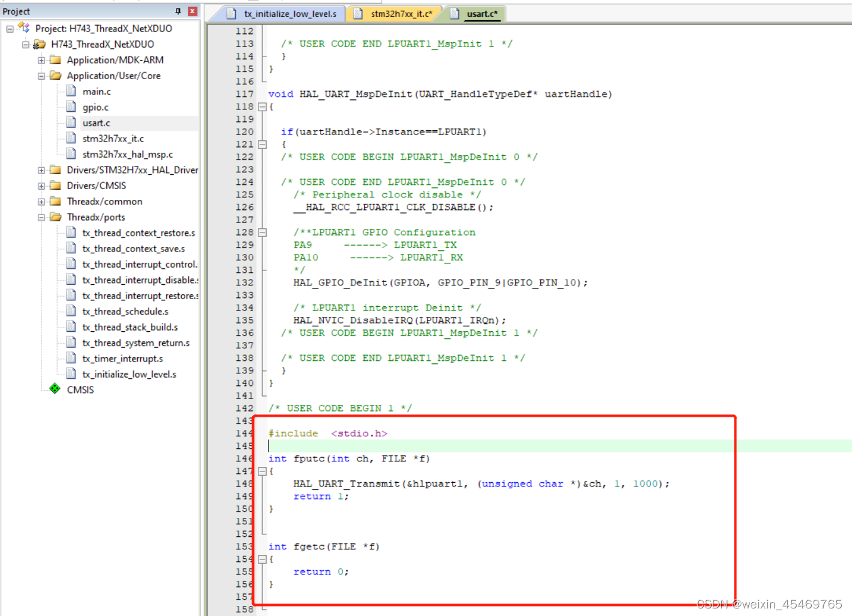Click the pin icon of Project panel
Screen dimensions: 852x616
(x=178, y=11)
